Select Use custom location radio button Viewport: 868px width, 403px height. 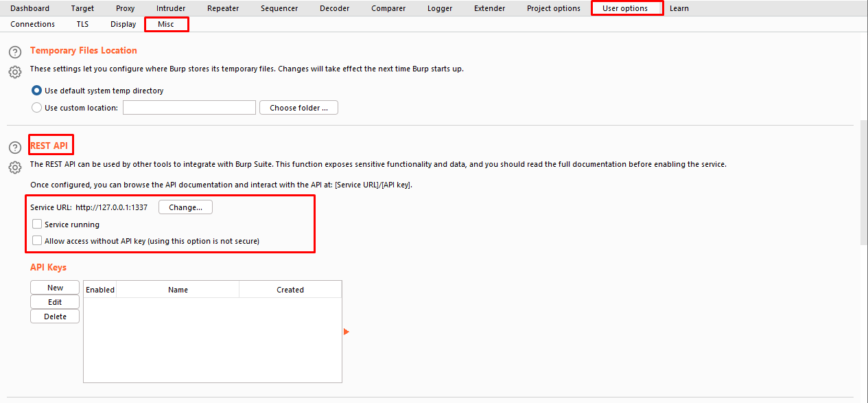(37, 107)
